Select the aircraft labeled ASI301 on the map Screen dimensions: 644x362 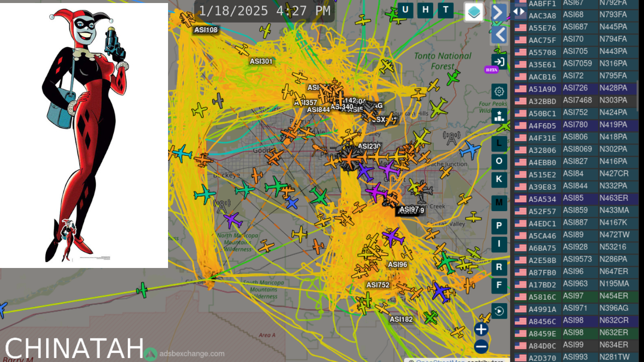click(x=243, y=50)
